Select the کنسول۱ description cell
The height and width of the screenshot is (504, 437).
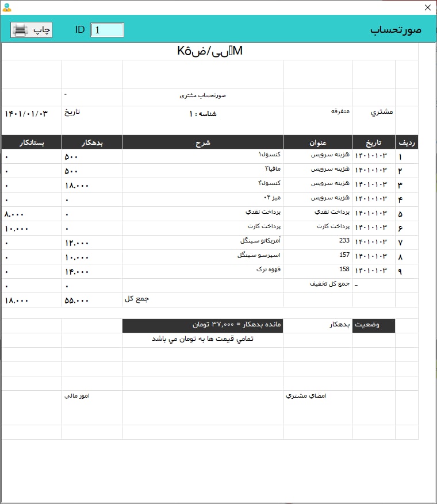point(269,155)
